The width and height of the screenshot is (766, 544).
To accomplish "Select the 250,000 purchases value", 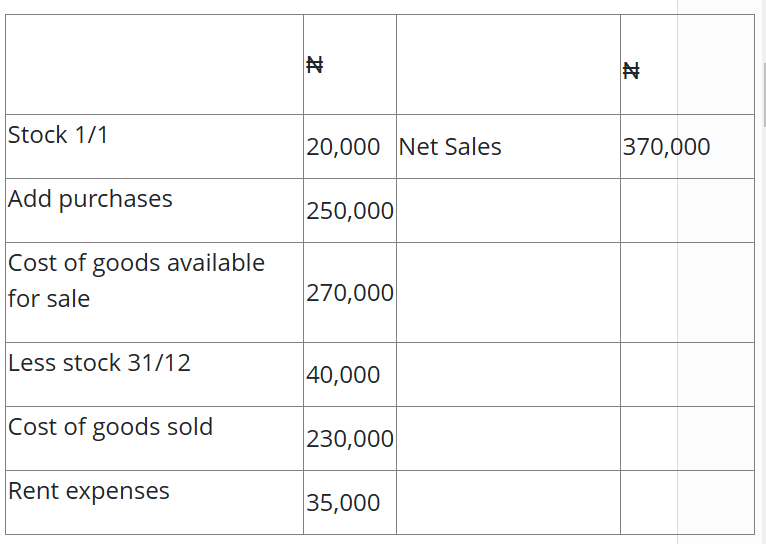I will point(350,211).
